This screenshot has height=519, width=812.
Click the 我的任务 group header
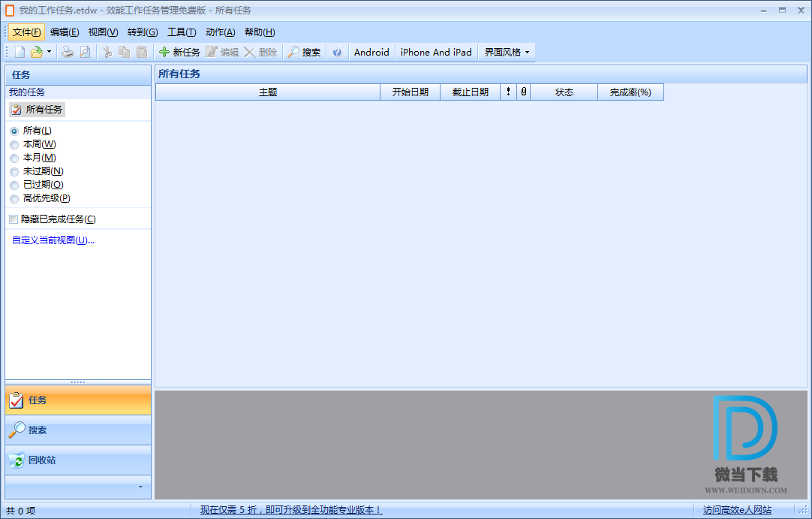(78, 92)
